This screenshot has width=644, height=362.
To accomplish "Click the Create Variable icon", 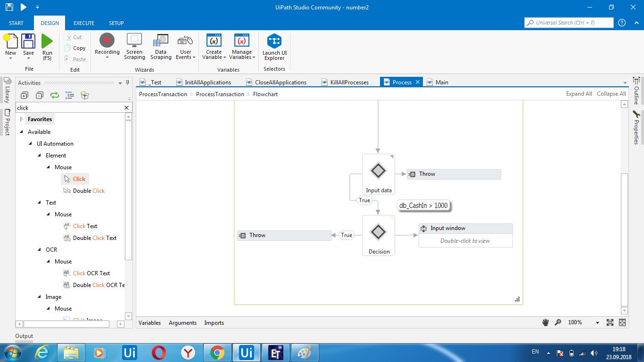I will click(214, 41).
